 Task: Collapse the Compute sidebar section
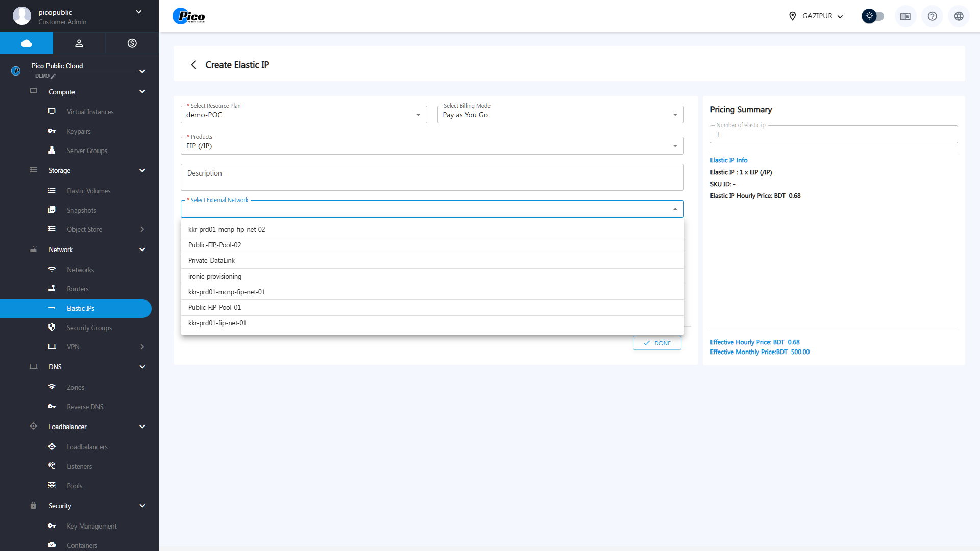[x=142, y=92]
